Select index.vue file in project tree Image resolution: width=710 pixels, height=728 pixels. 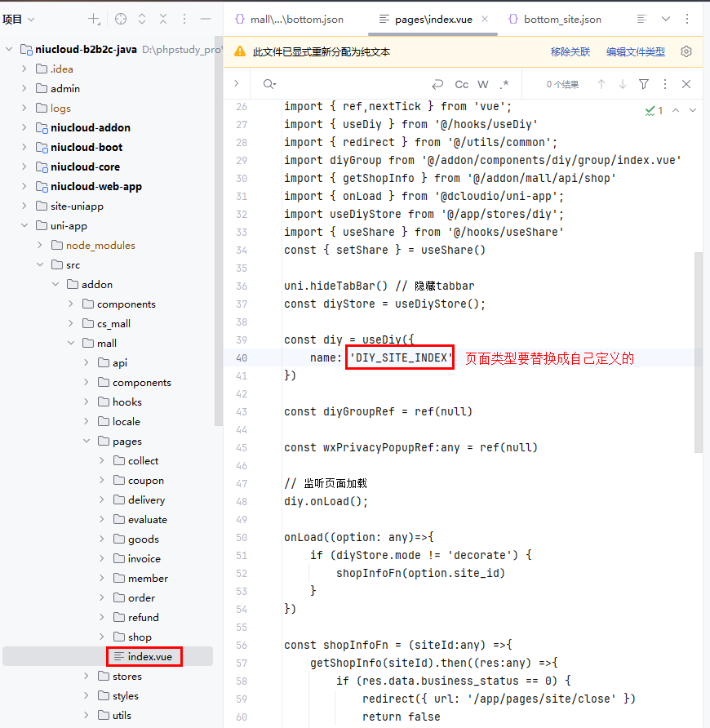[149, 656]
